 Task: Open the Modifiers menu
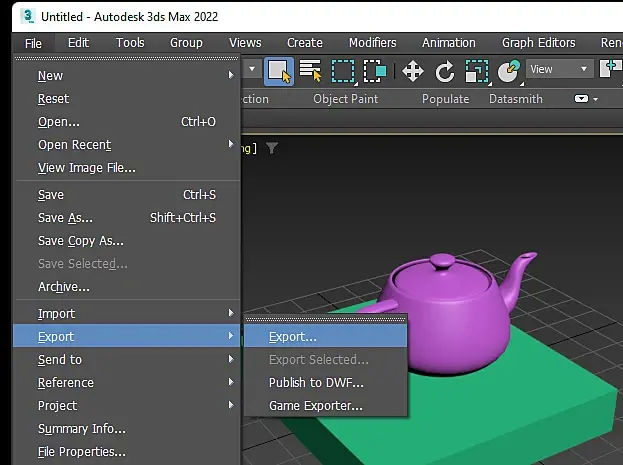tap(373, 43)
